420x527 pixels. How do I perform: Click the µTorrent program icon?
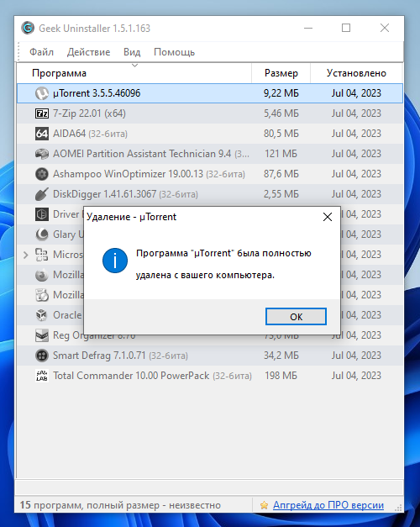(42, 93)
